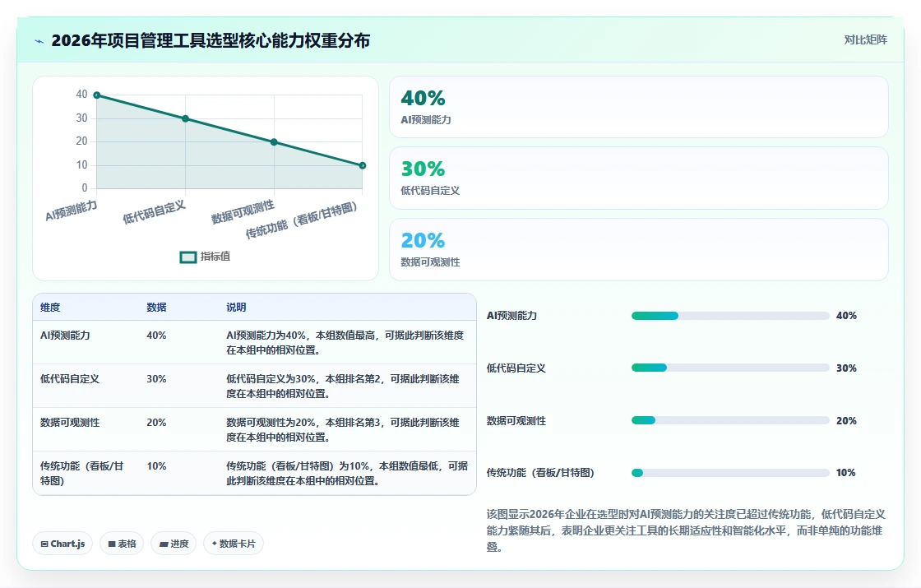Click the 指标值 legend label
921x588 pixels.
[x=215, y=257]
